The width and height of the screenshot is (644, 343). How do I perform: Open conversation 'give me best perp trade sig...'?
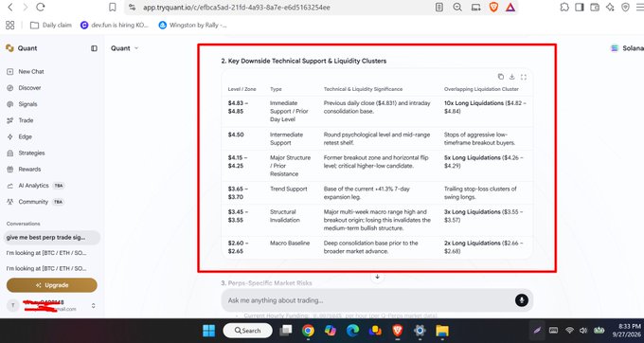tap(51, 238)
